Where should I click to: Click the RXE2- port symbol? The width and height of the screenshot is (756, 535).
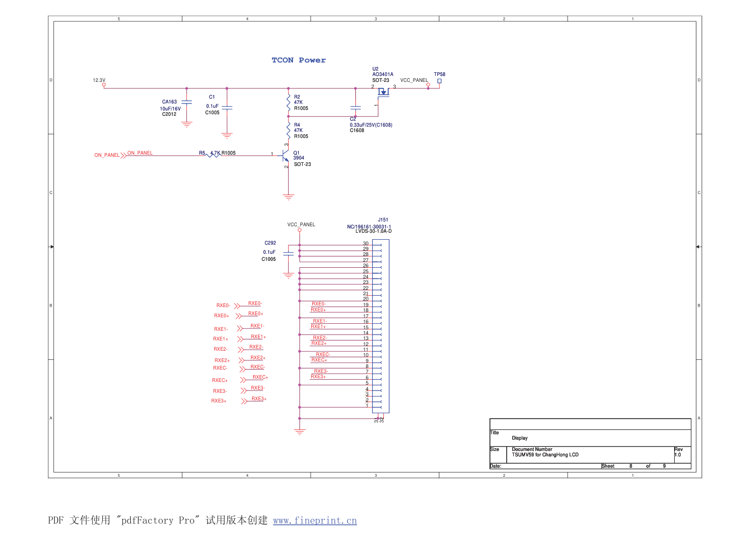(x=241, y=350)
